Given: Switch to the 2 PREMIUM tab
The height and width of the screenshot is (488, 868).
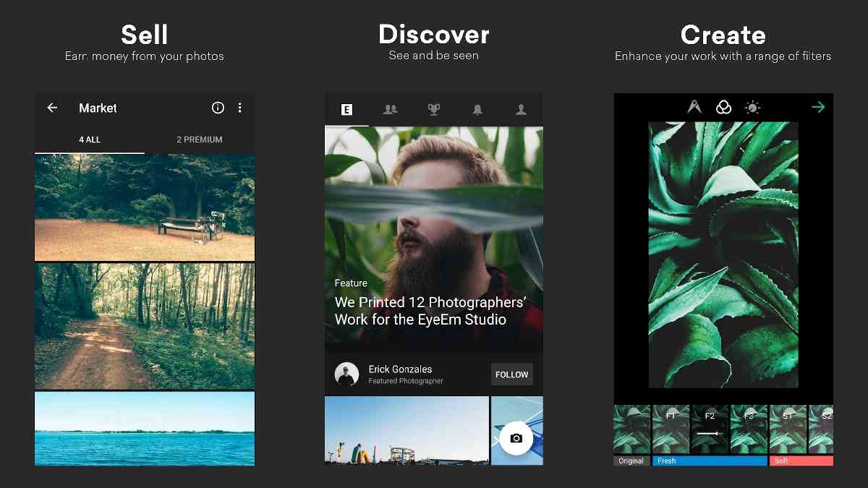Looking at the screenshot, I should coord(200,140).
